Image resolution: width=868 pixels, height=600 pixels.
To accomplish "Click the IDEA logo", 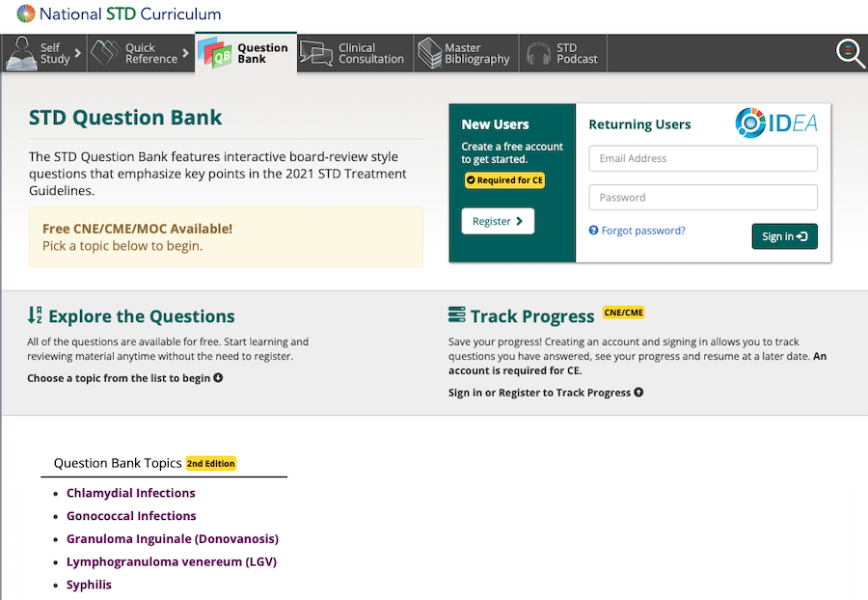I will [776, 123].
